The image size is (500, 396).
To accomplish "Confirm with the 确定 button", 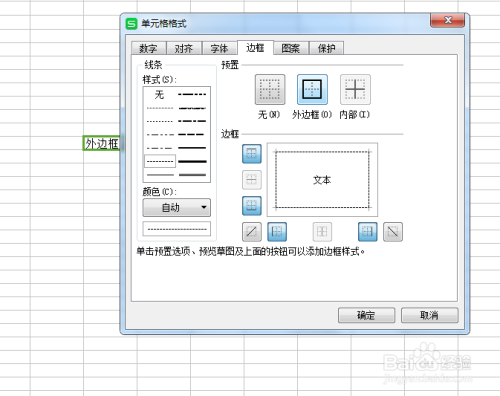I will click(x=366, y=315).
